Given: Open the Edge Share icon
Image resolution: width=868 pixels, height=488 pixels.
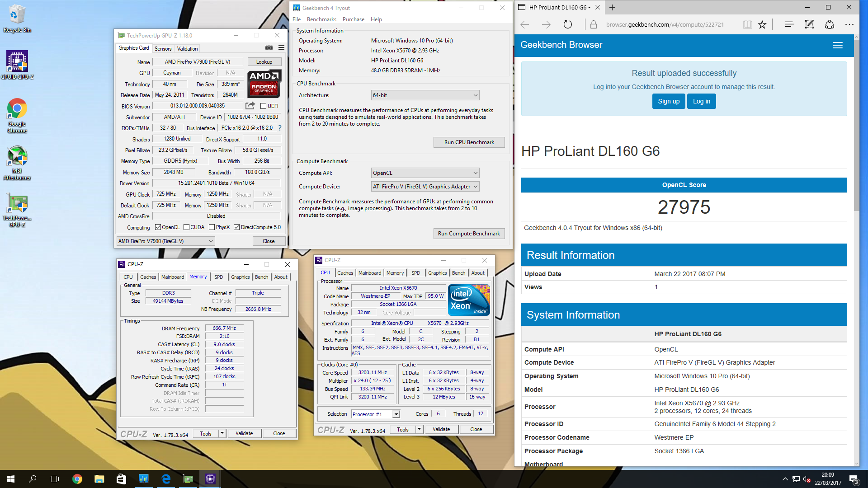Looking at the screenshot, I should pyautogui.click(x=830, y=25).
